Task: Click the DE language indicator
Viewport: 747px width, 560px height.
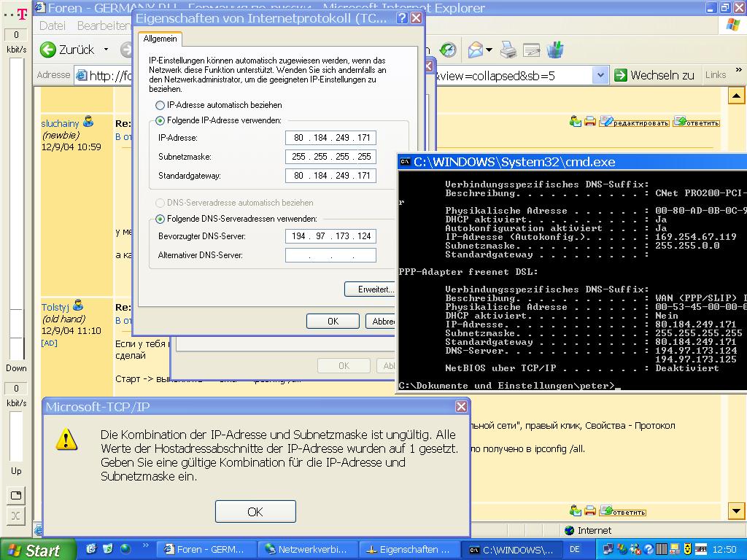Action: coord(575,550)
